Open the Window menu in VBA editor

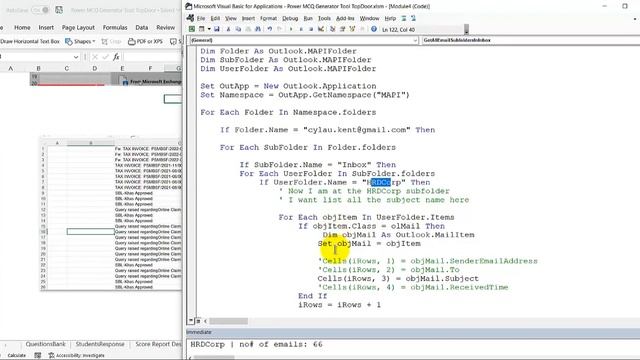369,18
